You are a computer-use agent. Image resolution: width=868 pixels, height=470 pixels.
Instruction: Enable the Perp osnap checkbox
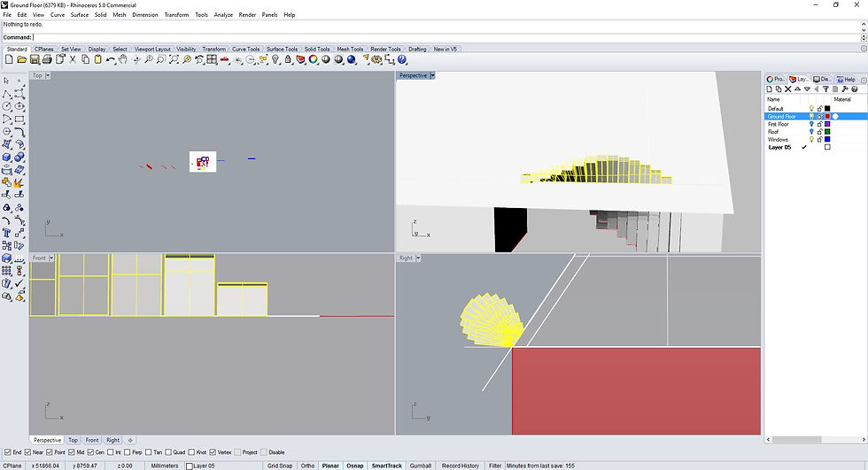click(128, 452)
